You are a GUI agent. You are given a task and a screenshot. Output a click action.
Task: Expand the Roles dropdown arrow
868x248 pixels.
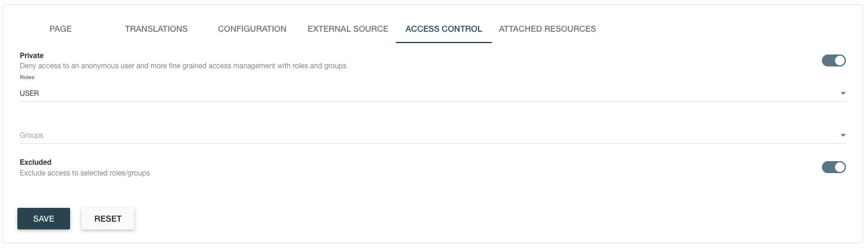843,93
